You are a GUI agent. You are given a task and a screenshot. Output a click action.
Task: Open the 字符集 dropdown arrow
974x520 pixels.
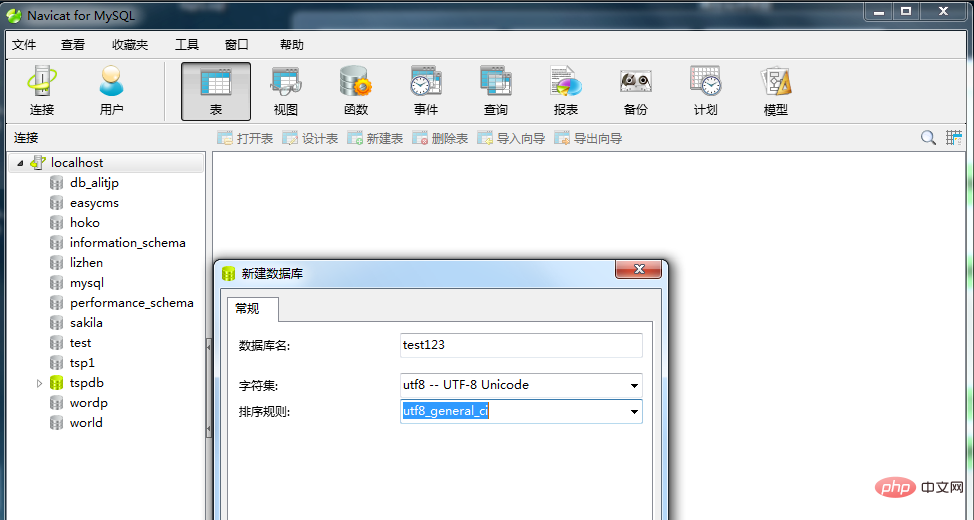[634, 386]
